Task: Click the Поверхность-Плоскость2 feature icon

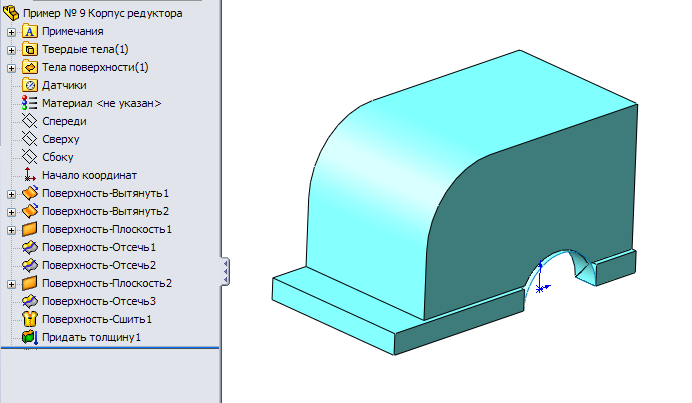Action: pos(30,283)
